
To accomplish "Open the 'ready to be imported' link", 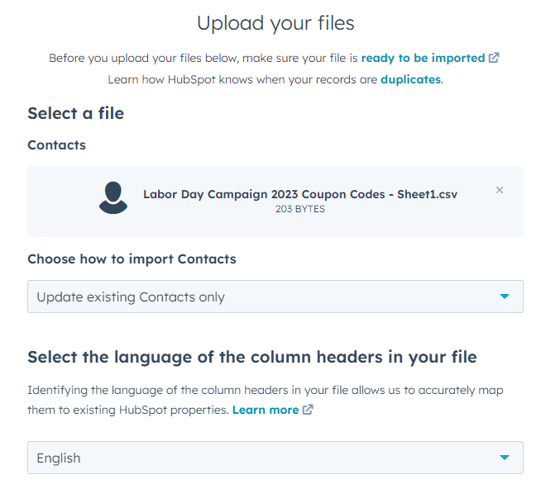I will (423, 58).
